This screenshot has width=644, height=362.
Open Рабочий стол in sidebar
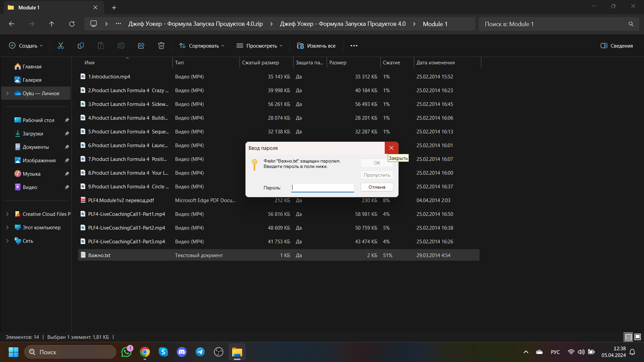pos(38,120)
